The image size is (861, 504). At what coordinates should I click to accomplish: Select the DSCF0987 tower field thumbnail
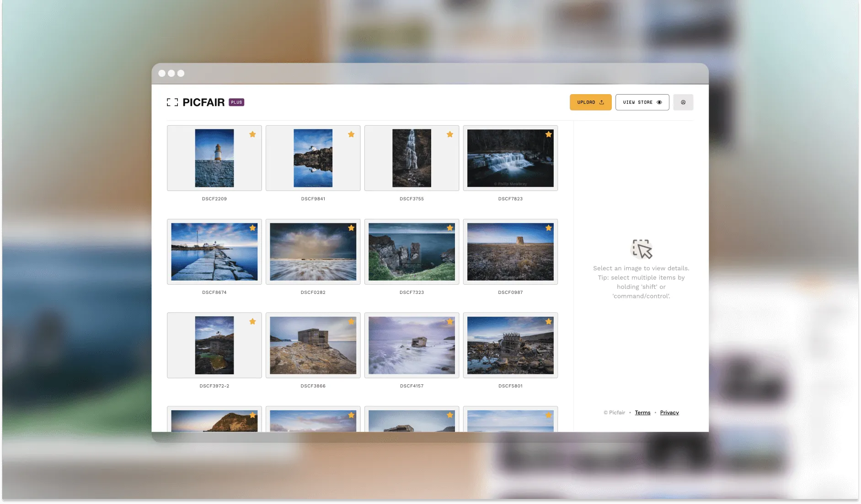pos(510,252)
